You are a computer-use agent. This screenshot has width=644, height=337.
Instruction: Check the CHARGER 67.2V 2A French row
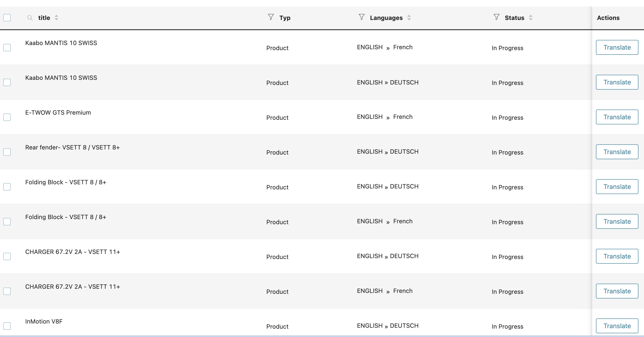[x=7, y=291]
